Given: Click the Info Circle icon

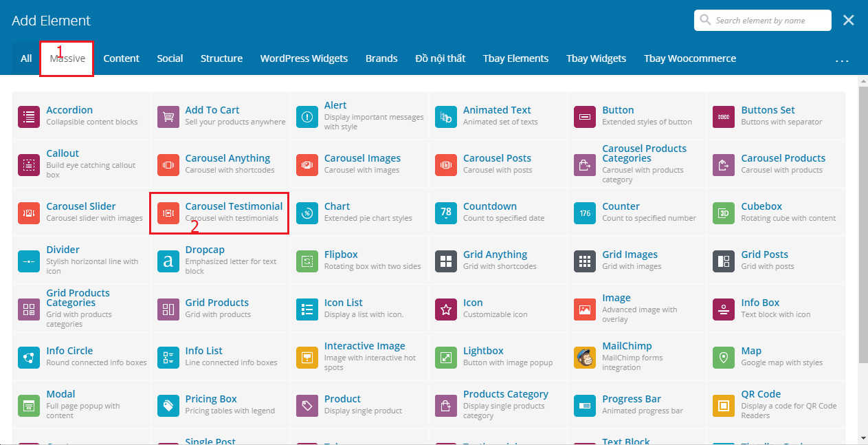Looking at the screenshot, I should 29,358.
